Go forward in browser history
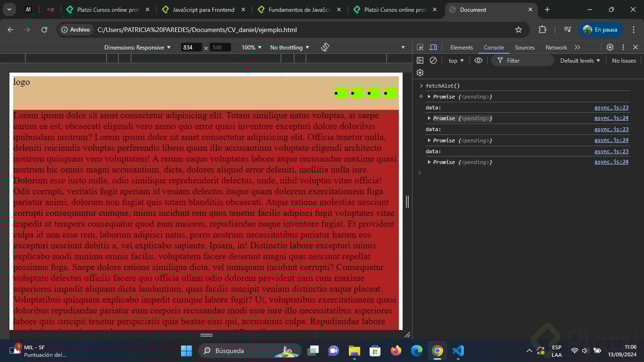 coord(27,30)
